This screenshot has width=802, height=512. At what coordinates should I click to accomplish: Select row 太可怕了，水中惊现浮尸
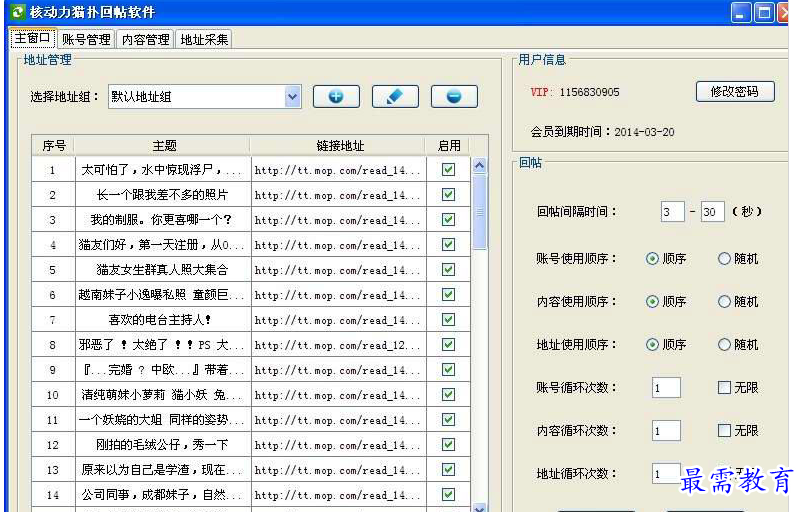pyautogui.click(x=251, y=170)
